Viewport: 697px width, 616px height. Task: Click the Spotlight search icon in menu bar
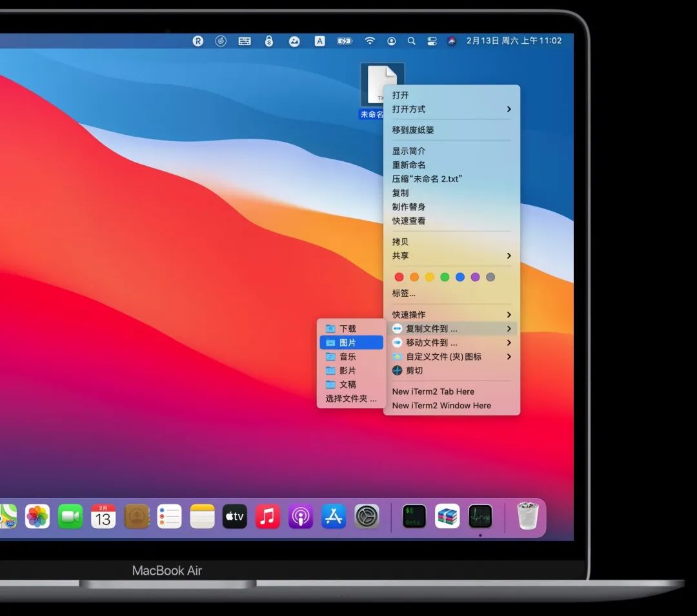(412, 41)
